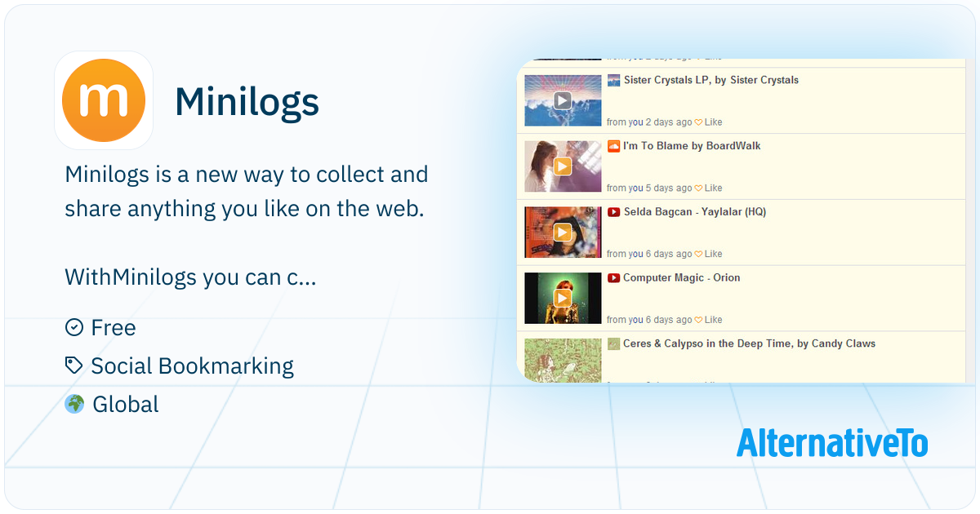Click the heart icon on Selda Bagcan row

(x=699, y=255)
